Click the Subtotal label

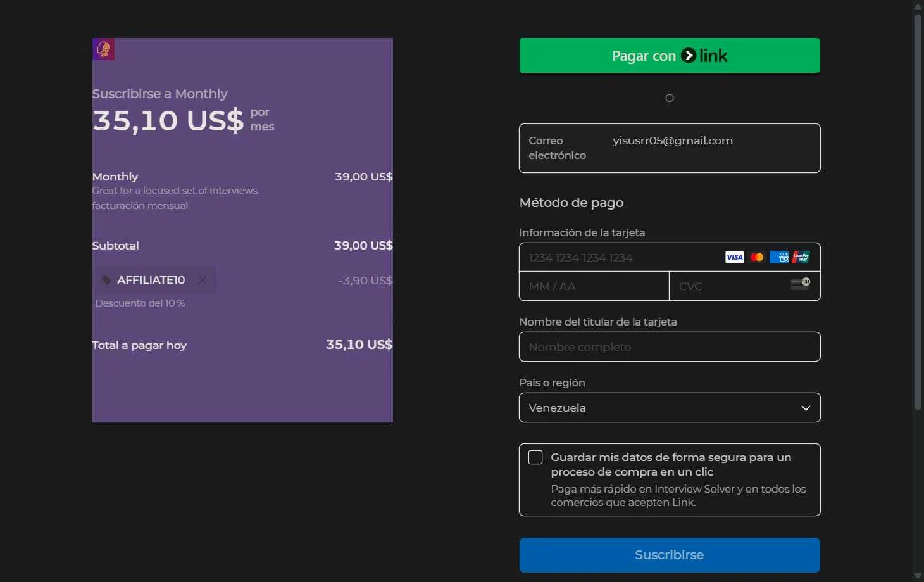115,246
